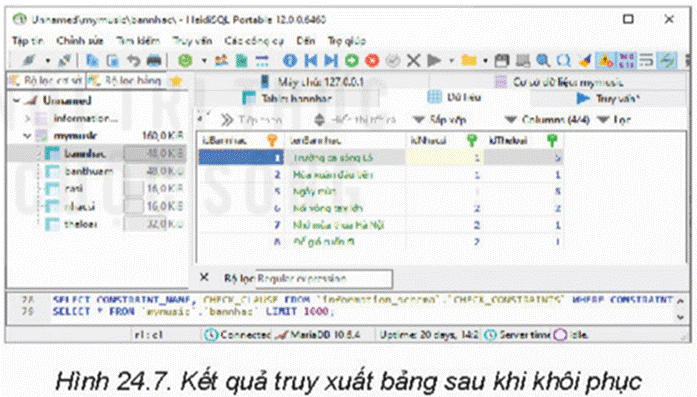Switch to Máy chủ 127.0.0.1 tab
Screen dimensions: 697x397
tap(312, 82)
